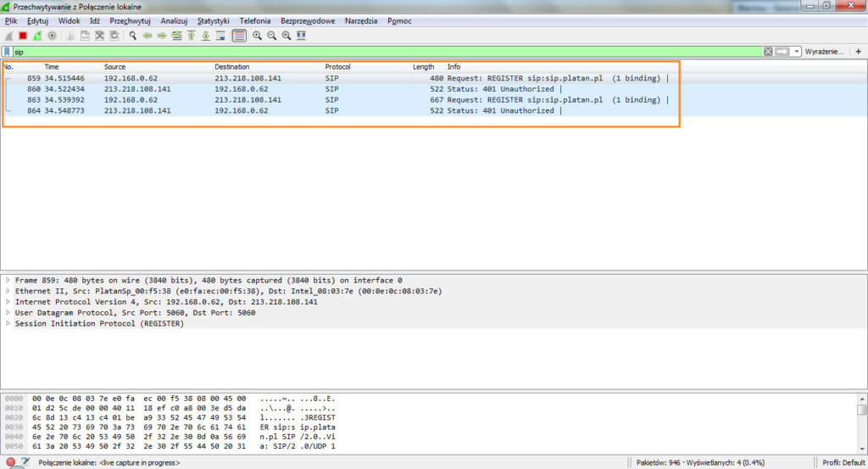Open the Analizuj menu
Viewport: 868px width, 469px height.
point(174,21)
